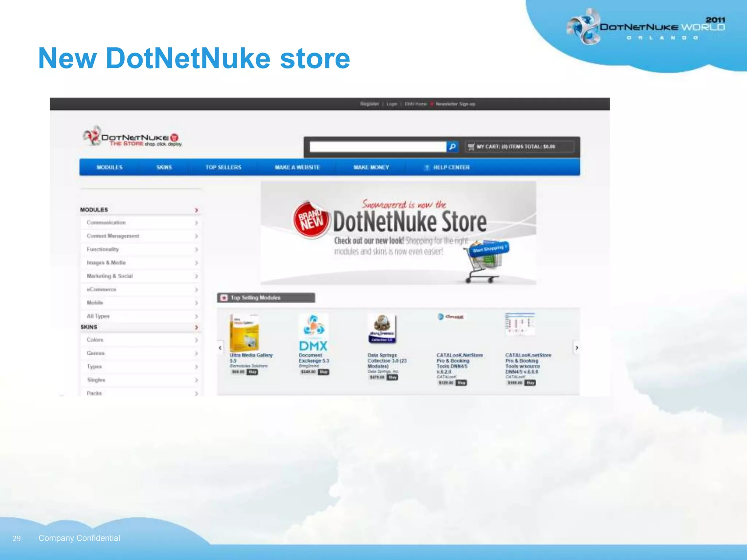
Task: Click the DotNetNuke World 2011 logo
Action: point(646,27)
